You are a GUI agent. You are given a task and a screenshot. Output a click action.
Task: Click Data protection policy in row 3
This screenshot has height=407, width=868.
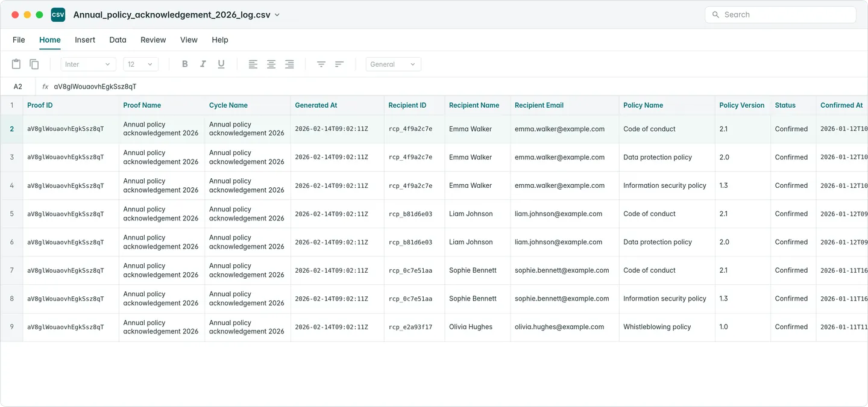667,157
